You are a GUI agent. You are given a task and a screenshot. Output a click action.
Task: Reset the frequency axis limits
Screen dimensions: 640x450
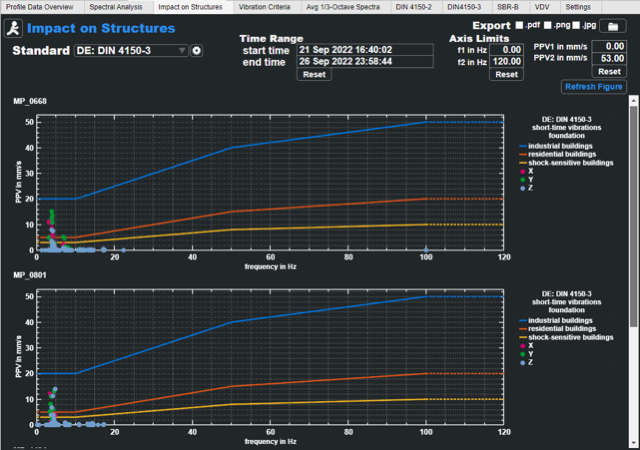point(507,74)
